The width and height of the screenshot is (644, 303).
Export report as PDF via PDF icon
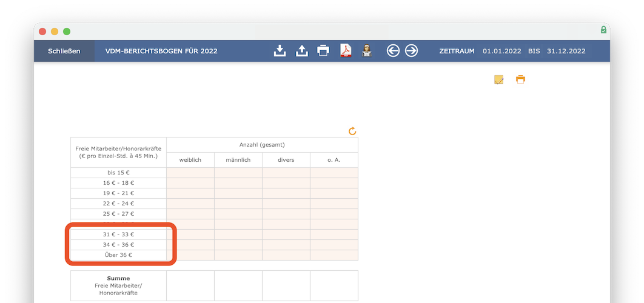coord(345,51)
